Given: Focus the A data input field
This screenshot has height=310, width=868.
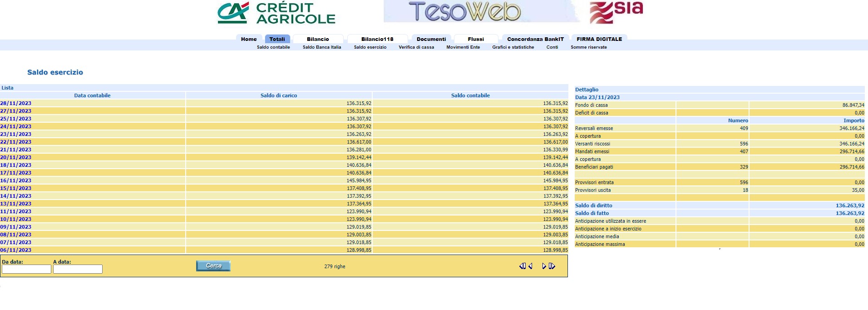Looking at the screenshot, I should point(78,269).
